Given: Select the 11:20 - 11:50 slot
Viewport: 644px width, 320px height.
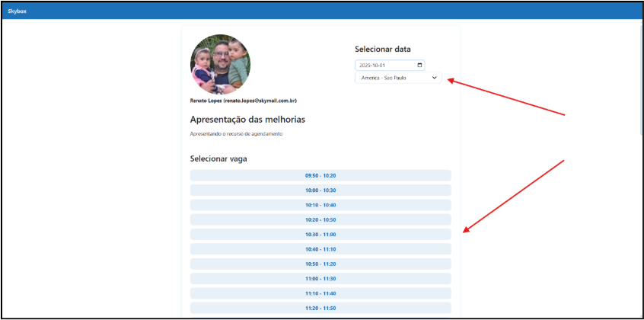Looking at the screenshot, I should tap(320, 308).
